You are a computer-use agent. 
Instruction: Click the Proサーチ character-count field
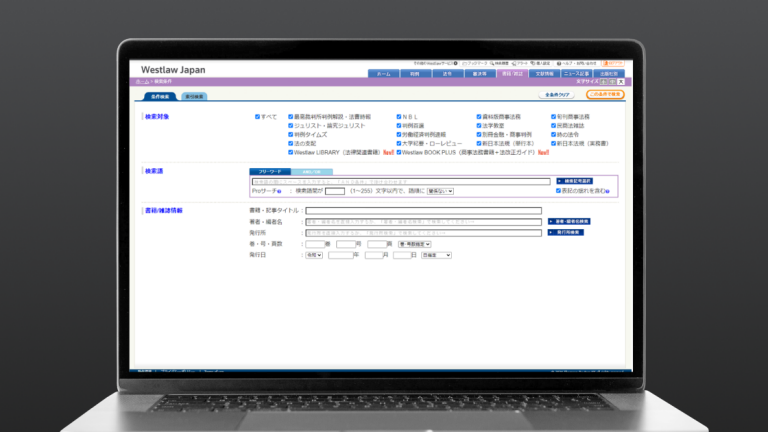coord(335,191)
